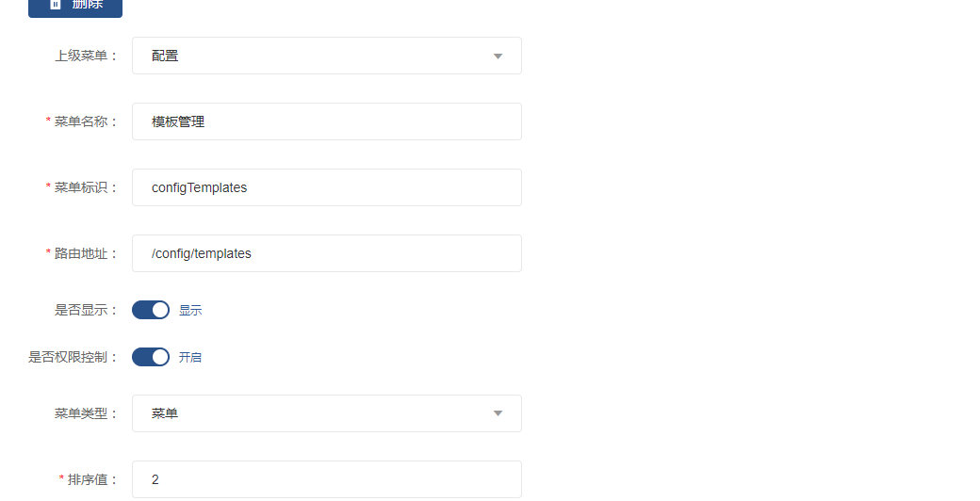Click the 菜单名称 field containing 模板管理
Screen dimensions: 980x501
(326, 121)
